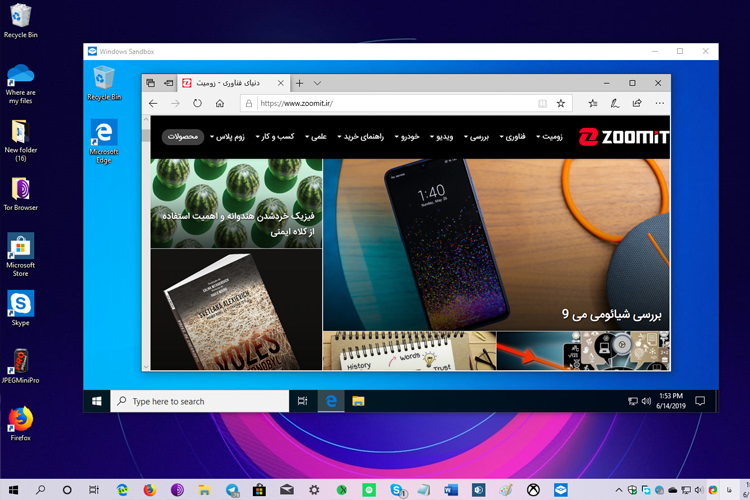Close the زومیت tab in Edge
The height and width of the screenshot is (500, 750).
(x=281, y=83)
